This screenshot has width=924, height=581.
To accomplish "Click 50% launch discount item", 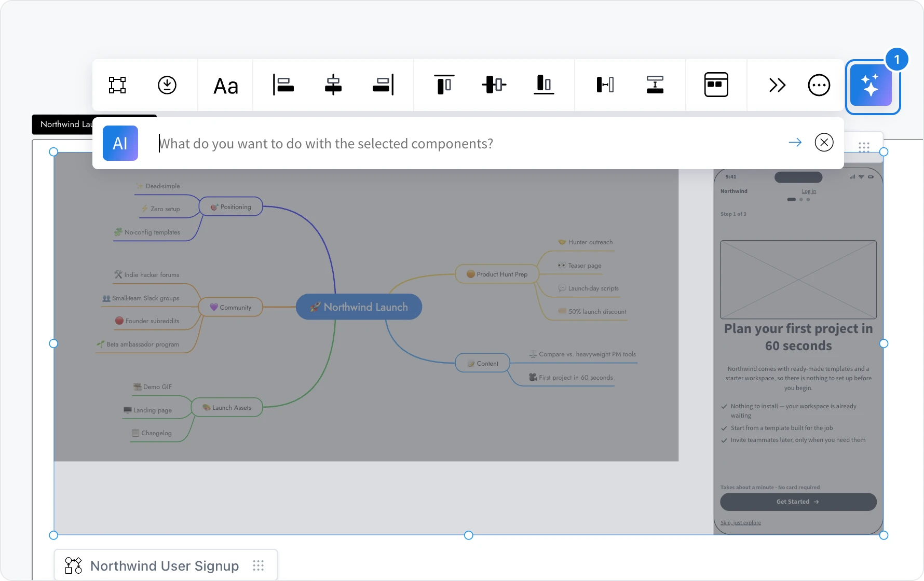I will coord(592,312).
